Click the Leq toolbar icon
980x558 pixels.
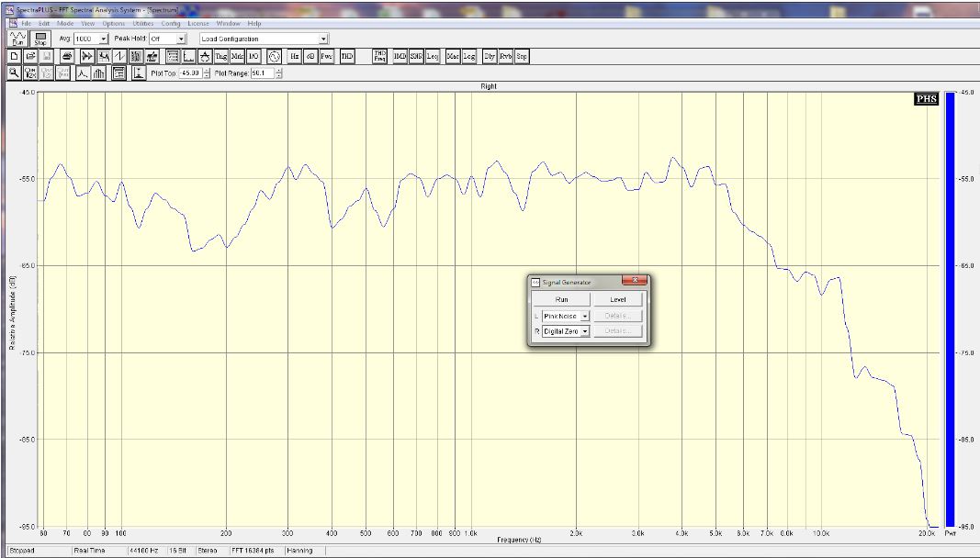pos(432,56)
